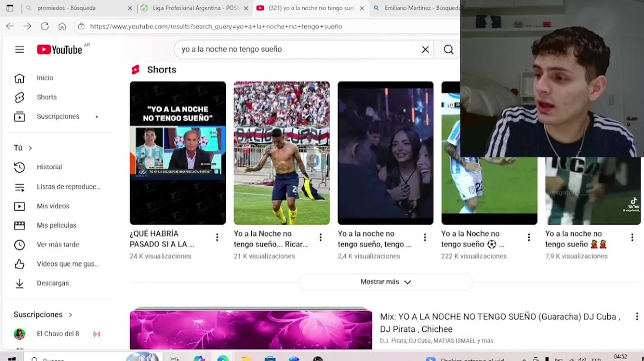Expand the Suscripciones section header
Viewport: 644px width, 361px height.
43,315
